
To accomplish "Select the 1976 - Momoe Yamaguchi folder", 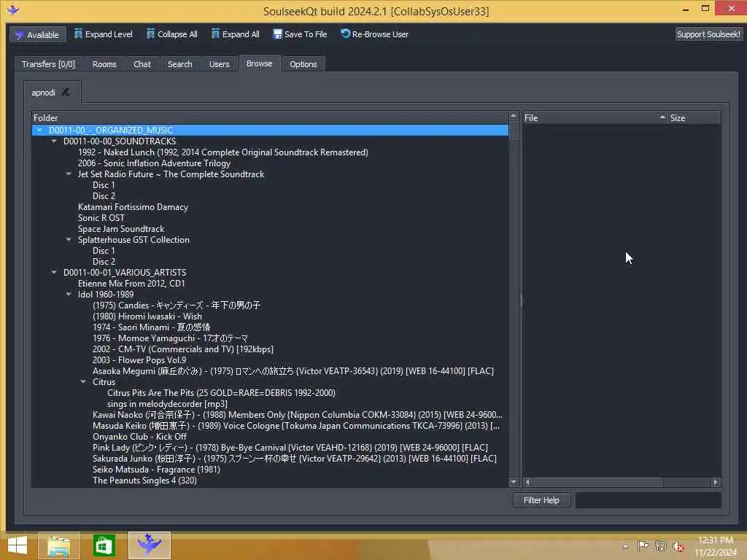I will tap(170, 338).
